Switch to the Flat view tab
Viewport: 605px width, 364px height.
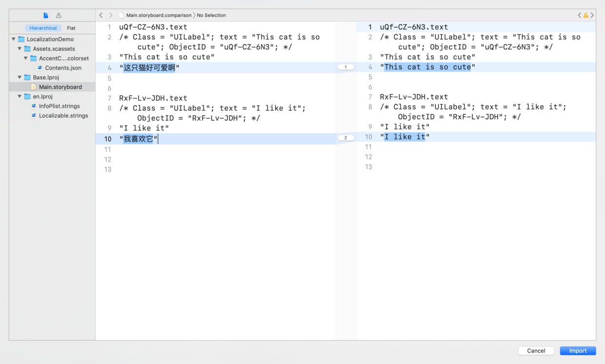[x=71, y=28]
